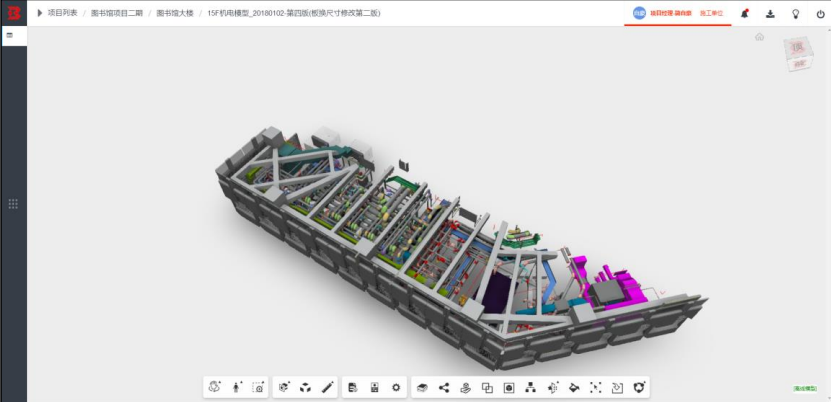
Task: Click the grid dots handle on sidebar
Action: tap(13, 204)
